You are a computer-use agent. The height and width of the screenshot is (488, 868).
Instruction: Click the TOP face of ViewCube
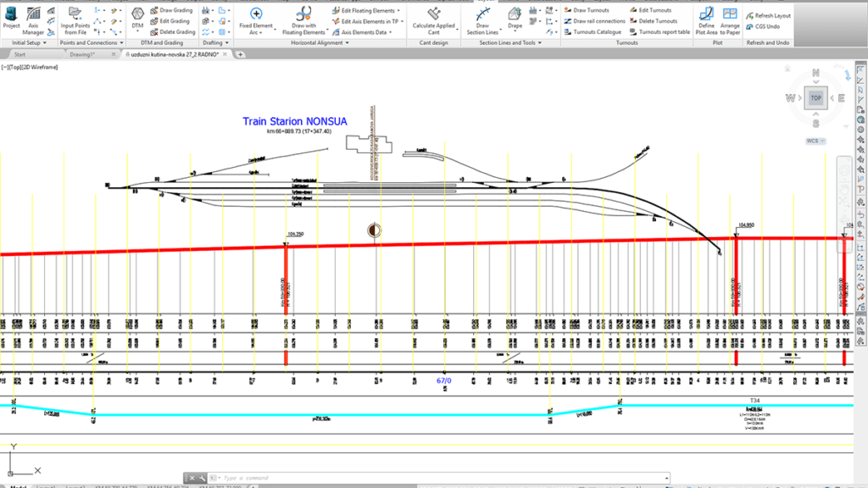[815, 98]
